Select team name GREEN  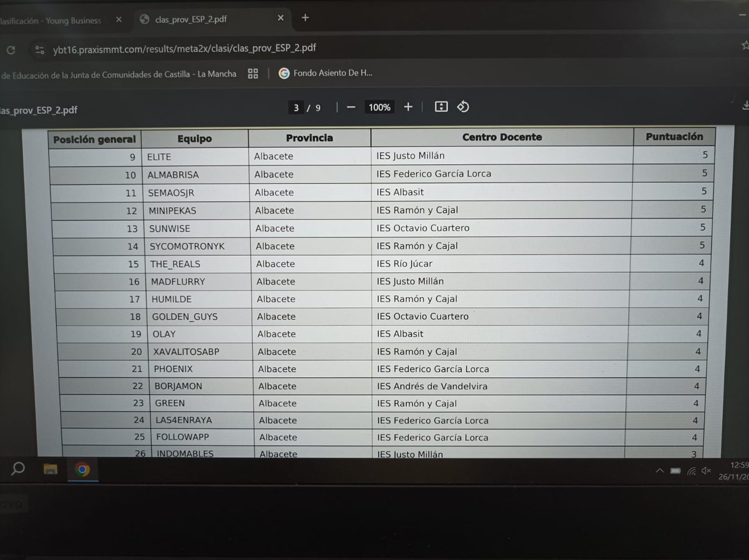[x=170, y=403]
